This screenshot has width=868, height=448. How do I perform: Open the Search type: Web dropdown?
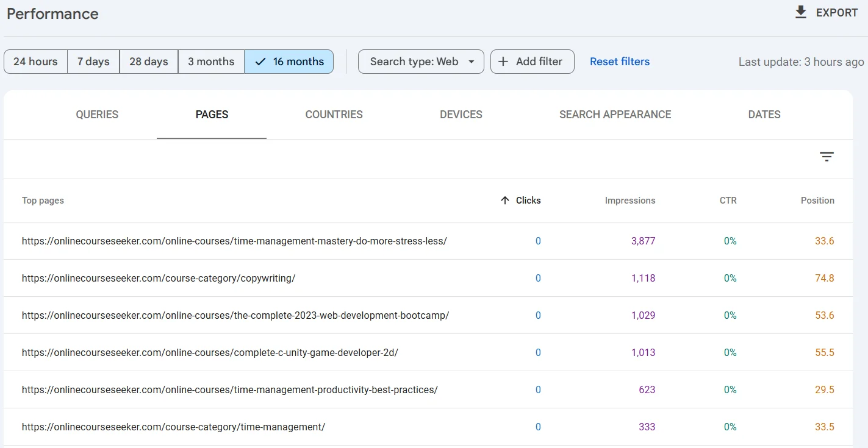(x=421, y=62)
